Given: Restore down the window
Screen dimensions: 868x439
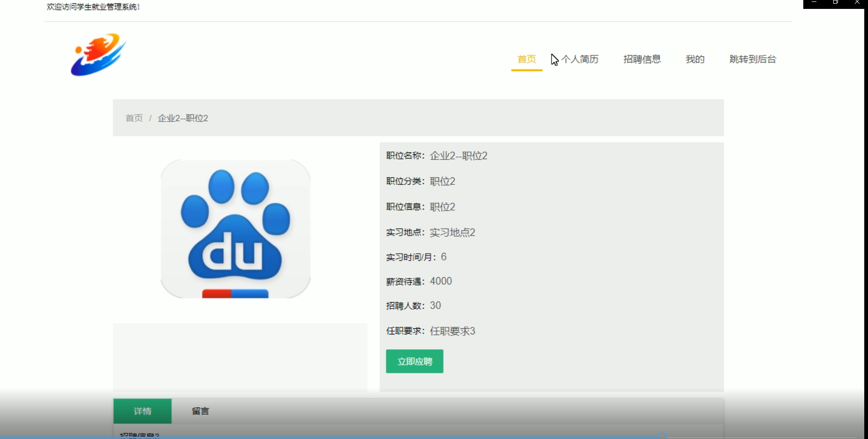Looking at the screenshot, I should point(835,2).
